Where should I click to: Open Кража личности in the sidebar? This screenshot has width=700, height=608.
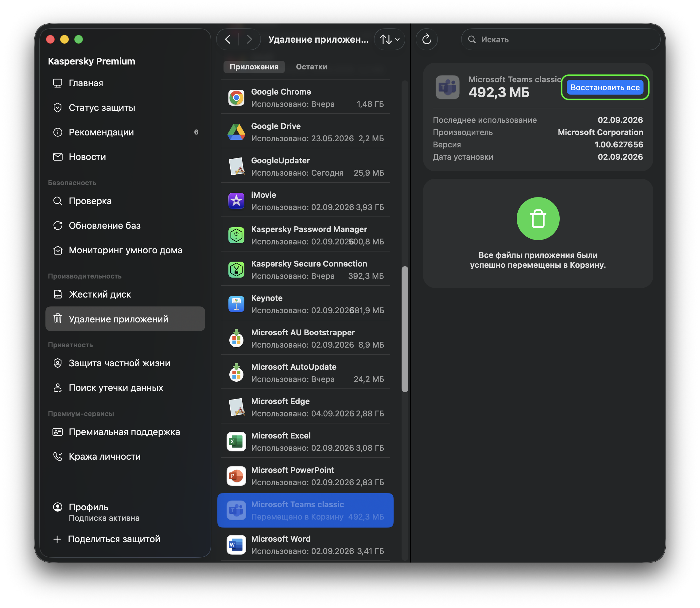pyautogui.click(x=125, y=456)
